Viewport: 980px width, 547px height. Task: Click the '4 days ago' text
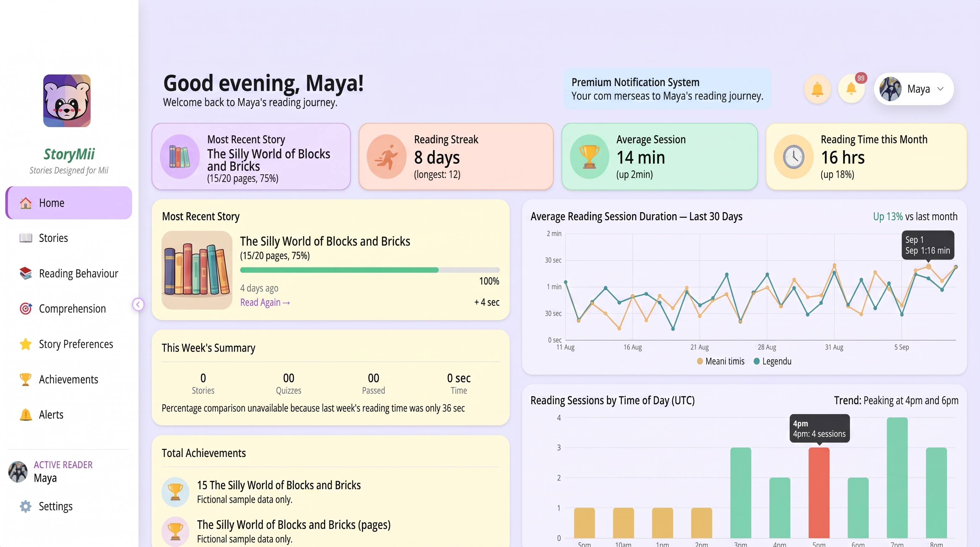259,288
